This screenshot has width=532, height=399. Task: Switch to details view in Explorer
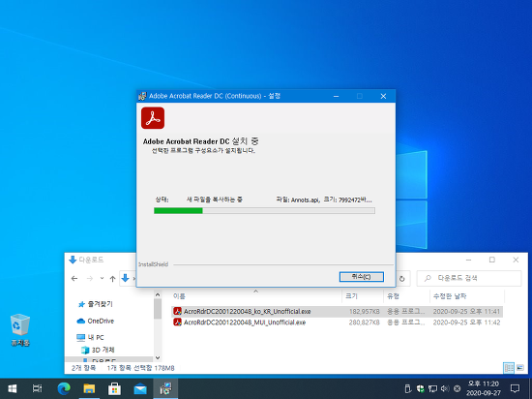coord(509,368)
